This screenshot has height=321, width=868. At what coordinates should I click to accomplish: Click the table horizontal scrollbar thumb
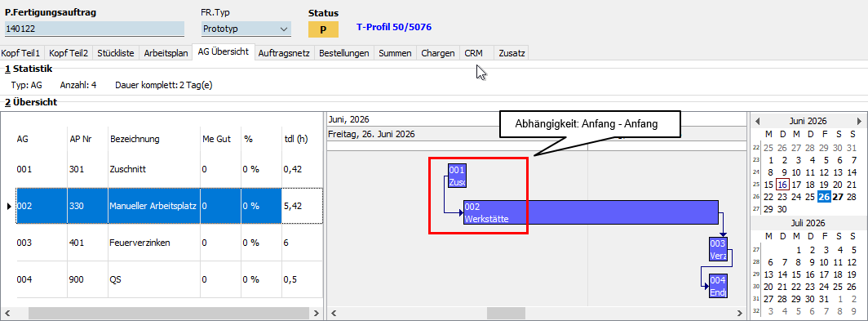(168, 313)
